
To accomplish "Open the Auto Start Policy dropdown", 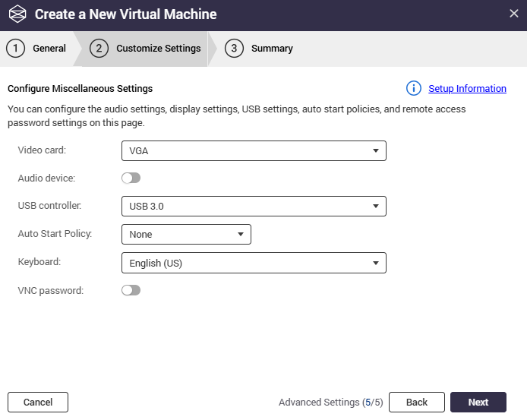I will pyautogui.click(x=186, y=235).
